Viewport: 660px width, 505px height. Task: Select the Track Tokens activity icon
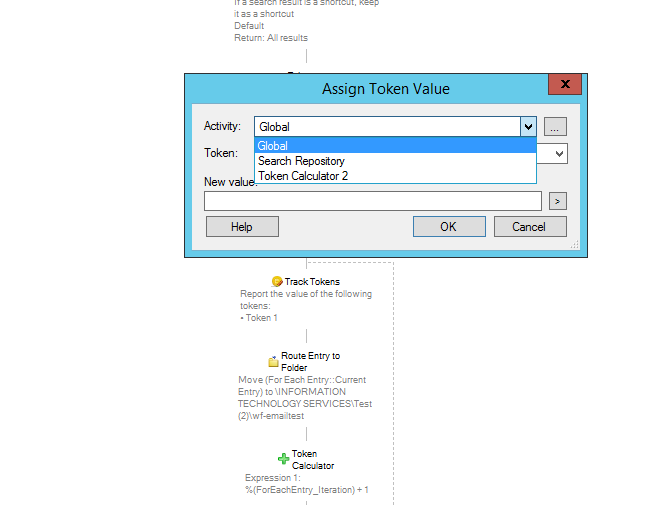277,281
